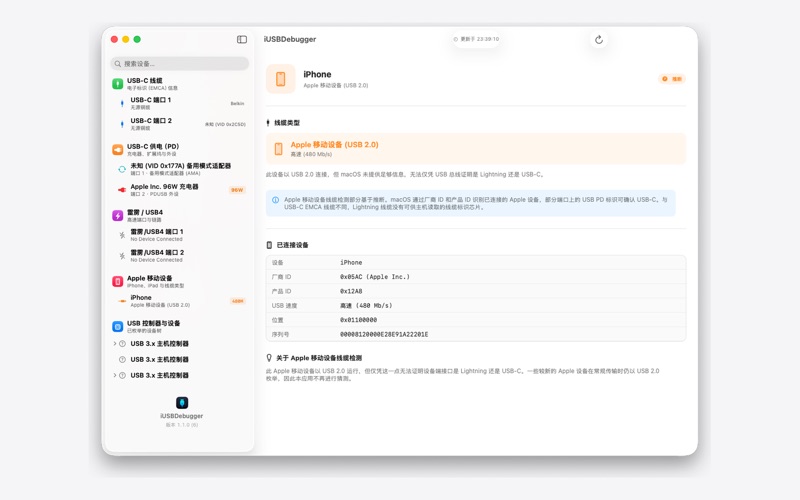Click the search devices field
Image resolution: width=800 pixels, height=500 pixels.
tap(180, 64)
